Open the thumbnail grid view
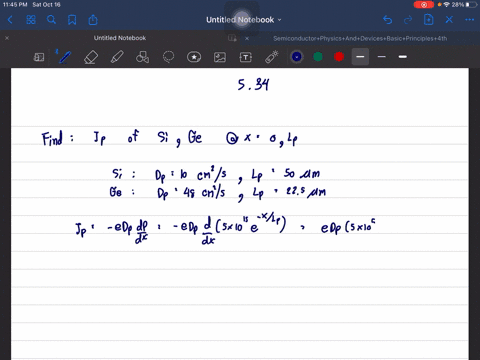This screenshot has height=360, width=480. click(31, 20)
